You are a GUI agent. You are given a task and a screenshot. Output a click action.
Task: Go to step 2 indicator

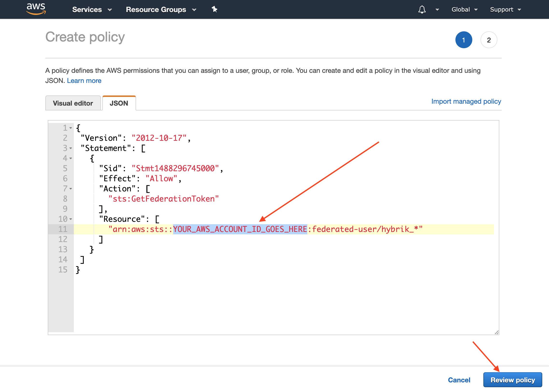coord(489,40)
